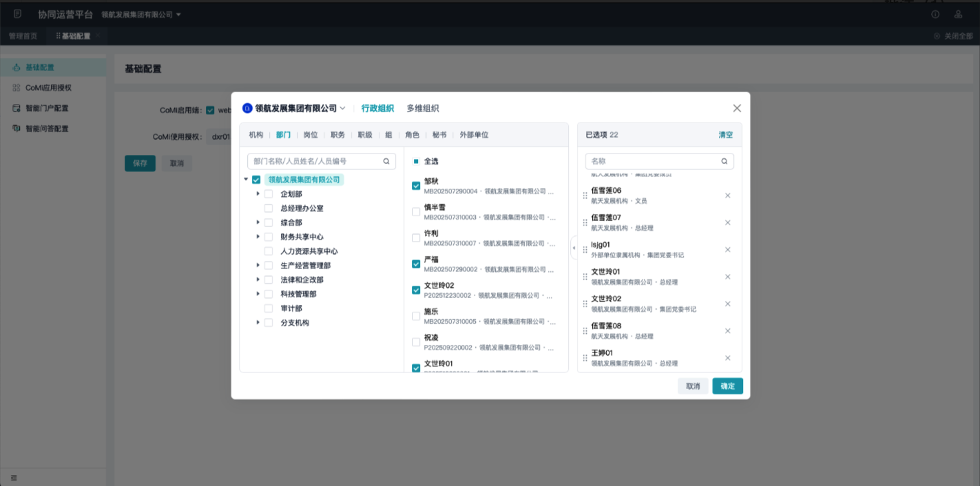Expand the 科技管理部 tree node
980x486 pixels.
[258, 294]
